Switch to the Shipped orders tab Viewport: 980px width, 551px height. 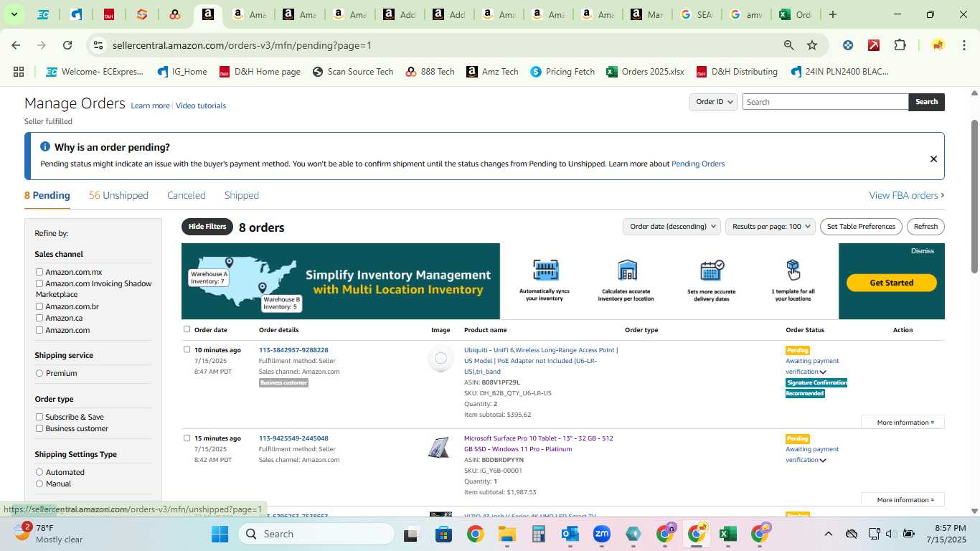(242, 195)
